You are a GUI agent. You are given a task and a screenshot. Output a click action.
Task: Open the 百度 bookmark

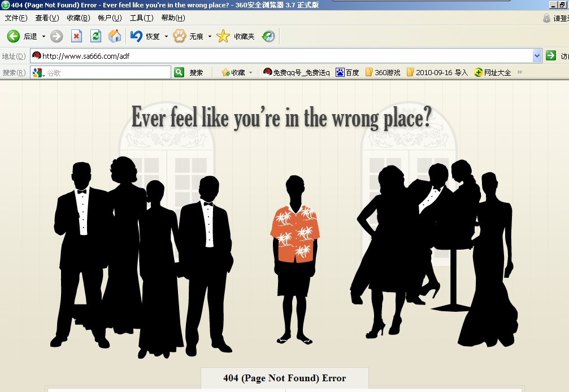tap(348, 72)
